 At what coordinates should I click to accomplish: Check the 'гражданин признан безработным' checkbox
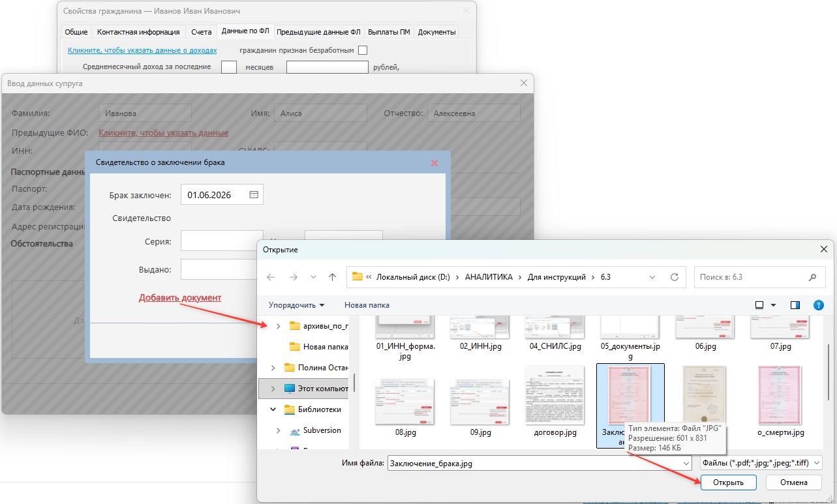click(x=363, y=50)
